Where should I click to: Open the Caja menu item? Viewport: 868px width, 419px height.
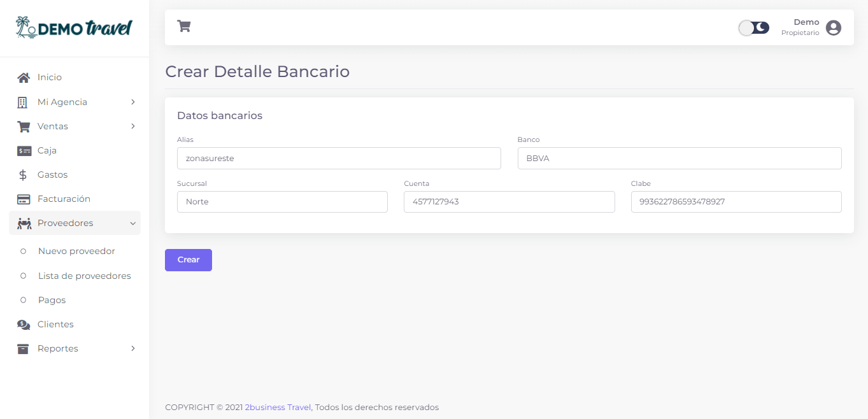pyautogui.click(x=75, y=150)
